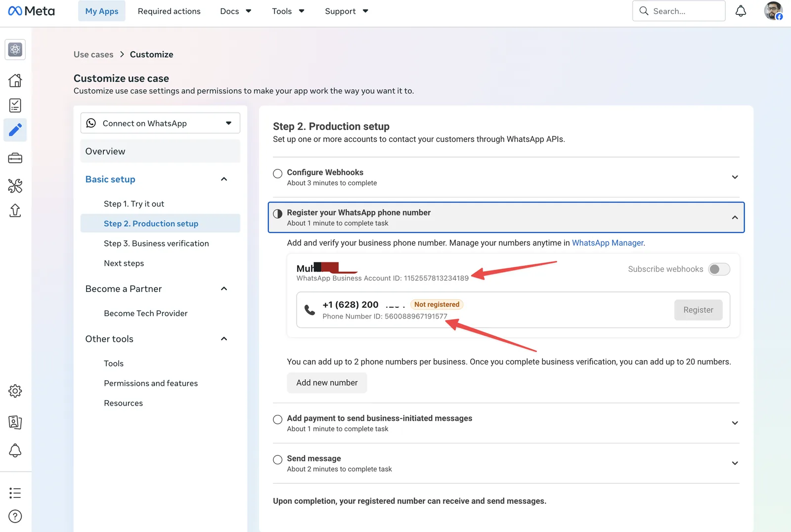Open the Docs dropdown menu
The width and height of the screenshot is (791, 532).
tap(236, 11)
